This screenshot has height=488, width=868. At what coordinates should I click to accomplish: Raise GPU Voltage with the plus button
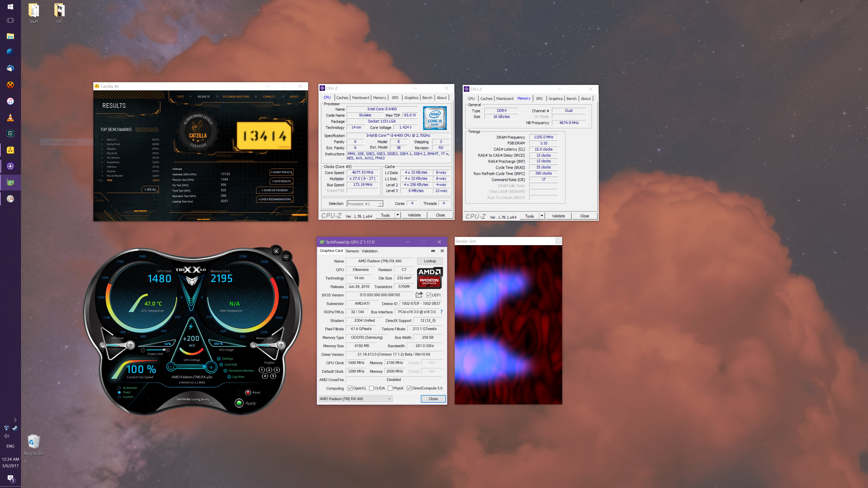211,367
